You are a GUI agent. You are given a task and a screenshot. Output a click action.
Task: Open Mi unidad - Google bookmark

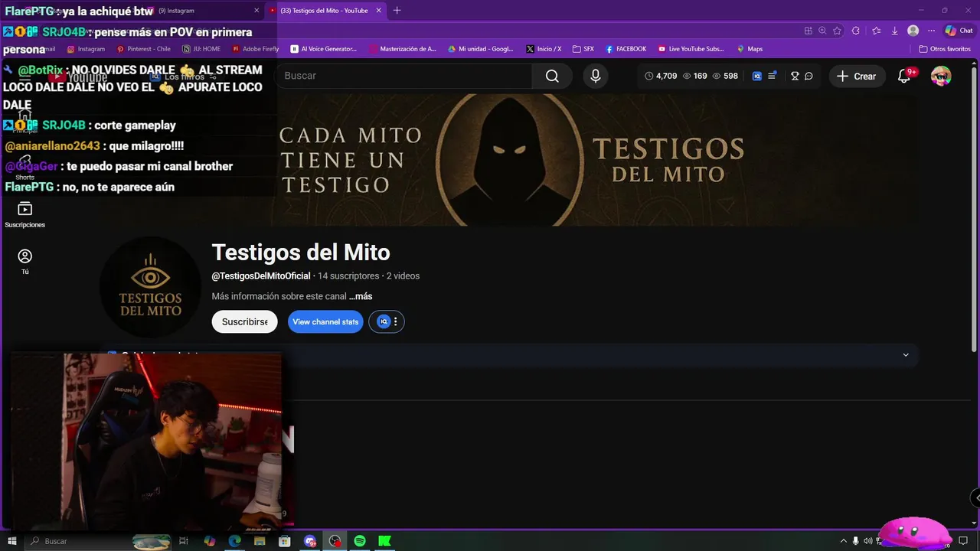(481, 49)
